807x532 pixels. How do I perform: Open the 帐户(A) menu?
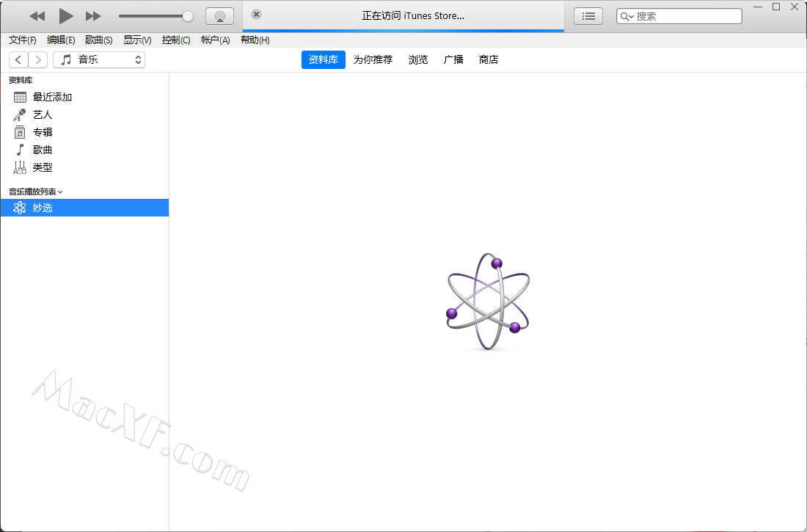pos(215,40)
